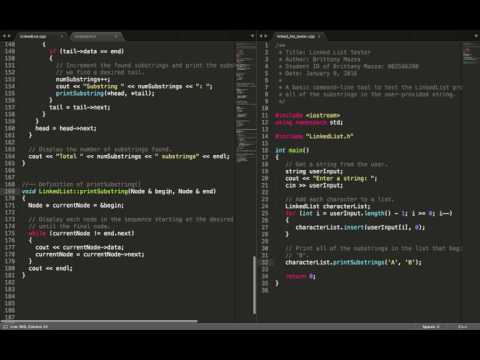This screenshot has height=360, width=480.
Task: Click the 'while (currentNode != end.next)' line
Action: (x=81, y=233)
